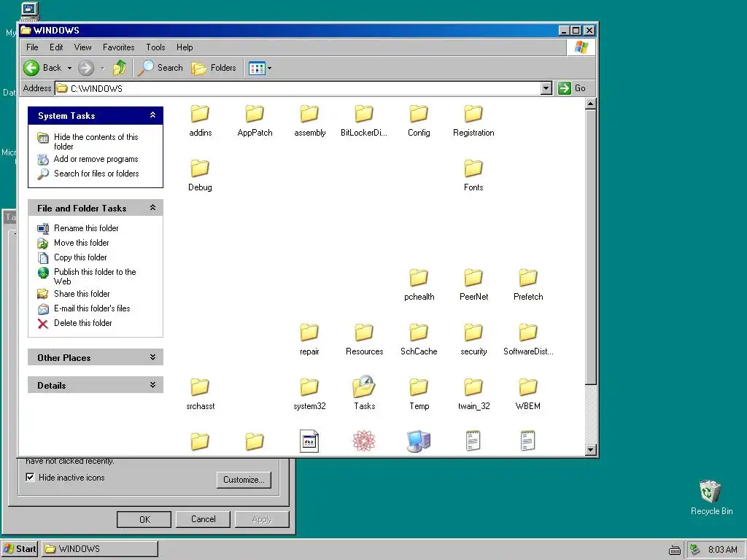Collapse the File and Folder Tasks panel
Screen dimensions: 747x560
[152, 208]
